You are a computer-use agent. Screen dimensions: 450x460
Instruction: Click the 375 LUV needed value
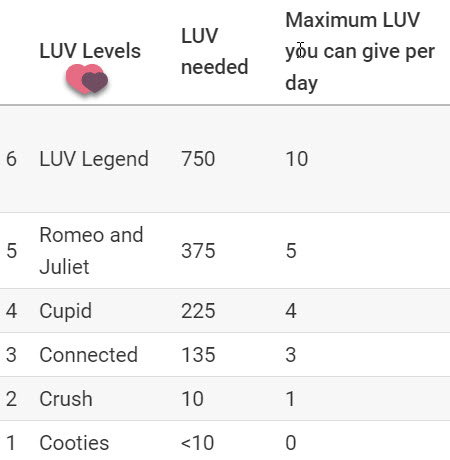[x=198, y=251]
